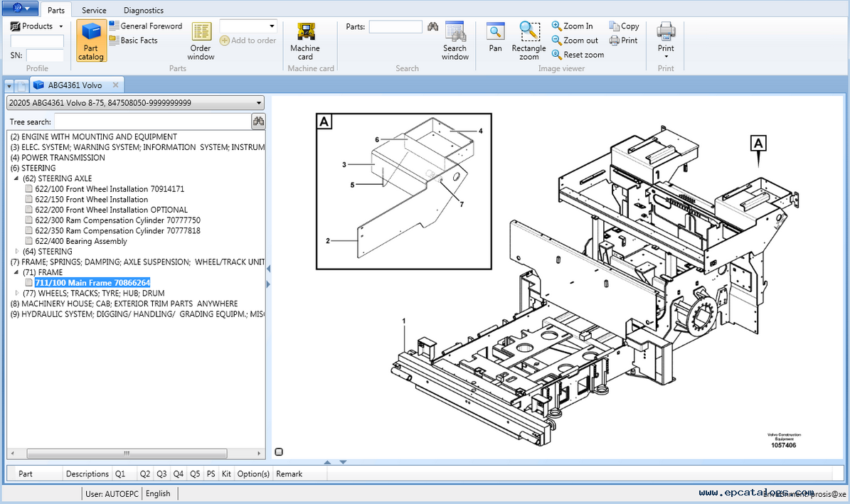Click the tree scrollbar left arrow
Viewport: 850px width, 504px height.
[x=13, y=454]
